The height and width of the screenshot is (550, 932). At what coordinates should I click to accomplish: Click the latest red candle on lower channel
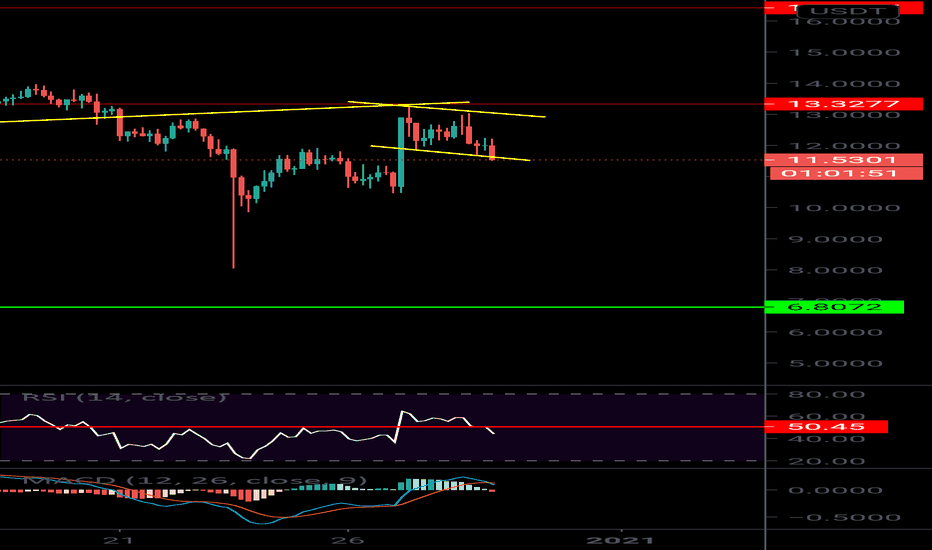point(492,152)
